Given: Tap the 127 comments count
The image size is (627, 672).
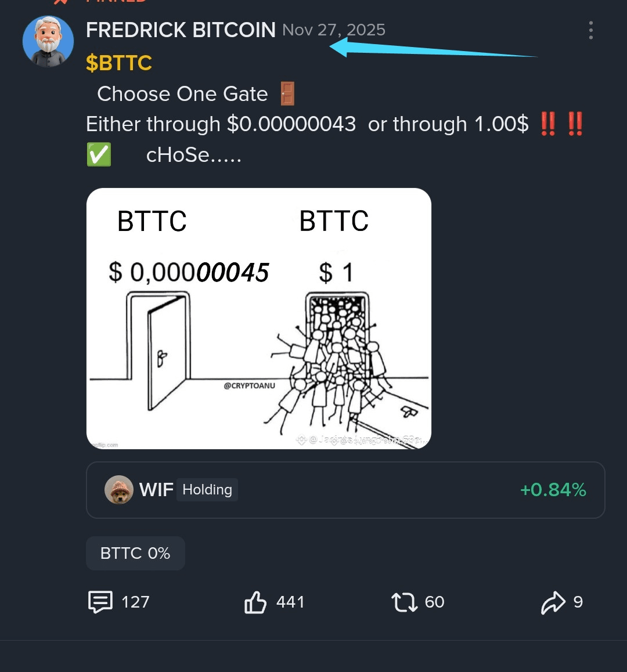Looking at the screenshot, I should tap(135, 602).
